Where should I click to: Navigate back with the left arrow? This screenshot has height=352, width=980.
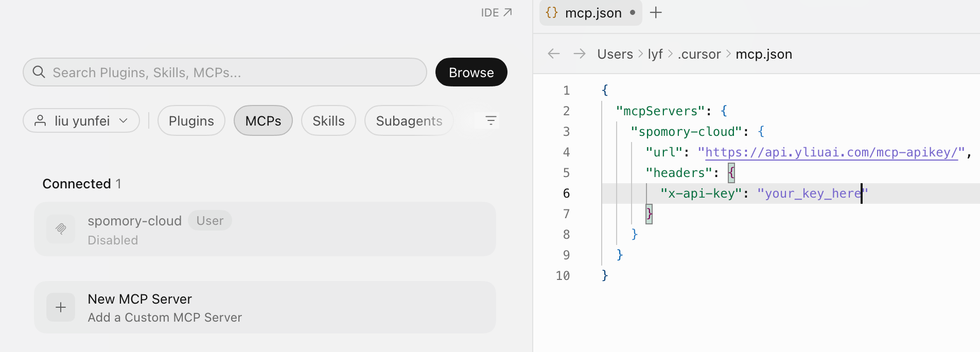[554, 54]
